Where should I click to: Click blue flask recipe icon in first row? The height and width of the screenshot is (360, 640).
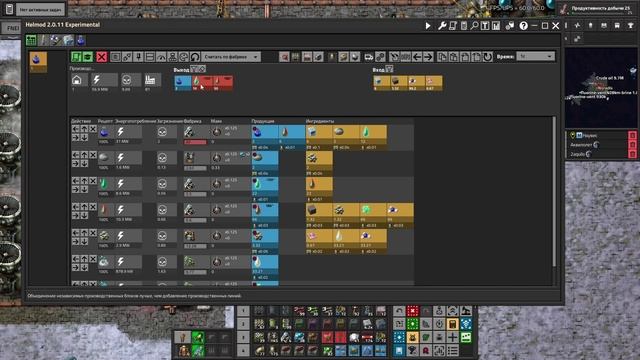point(104,132)
